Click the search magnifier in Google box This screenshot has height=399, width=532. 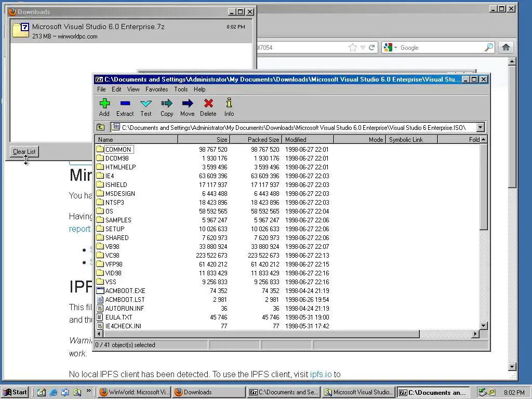tap(488, 47)
